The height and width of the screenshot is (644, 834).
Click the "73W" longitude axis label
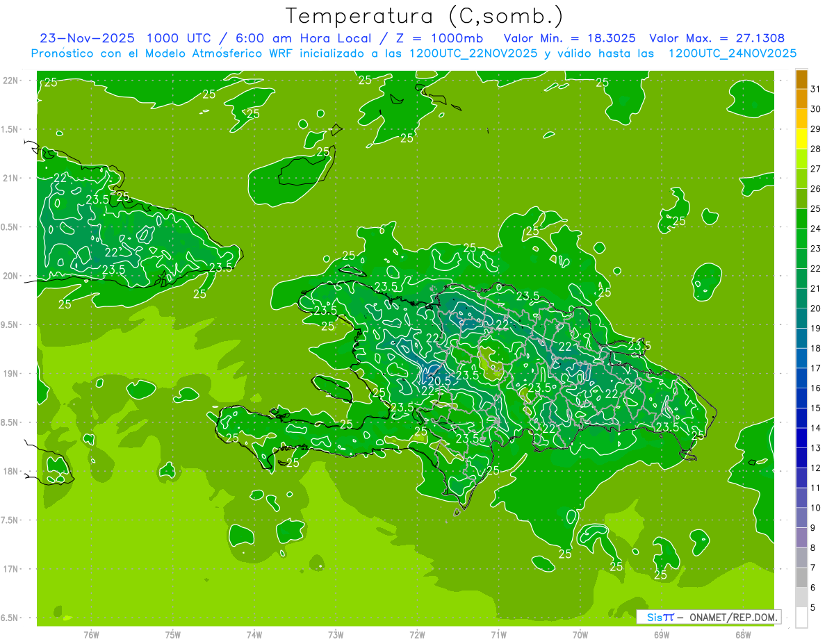pos(336,635)
